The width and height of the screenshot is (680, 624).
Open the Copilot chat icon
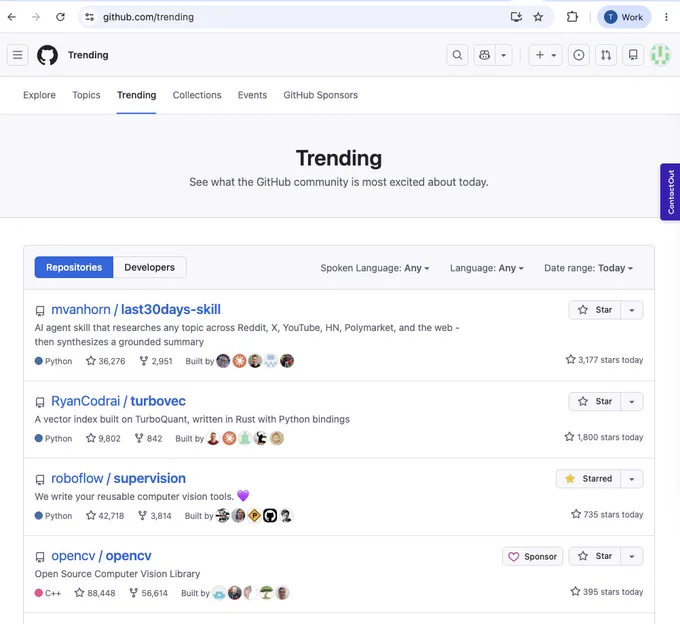484,55
